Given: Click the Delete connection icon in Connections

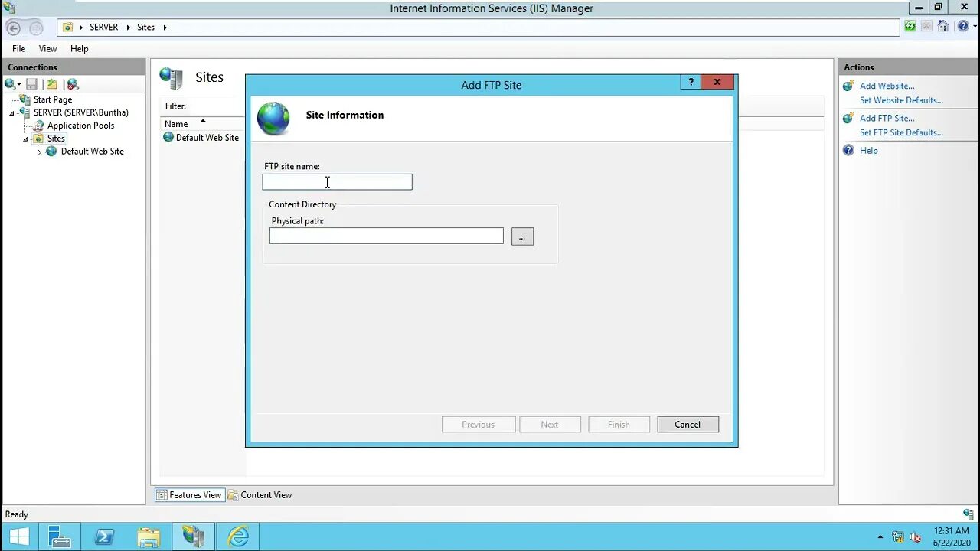Looking at the screenshot, I should tap(73, 84).
